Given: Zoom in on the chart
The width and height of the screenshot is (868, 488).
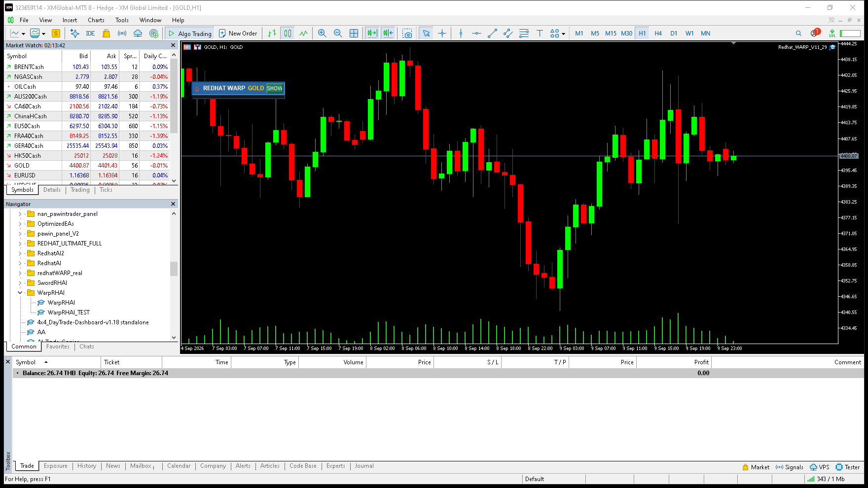Looking at the screenshot, I should coord(322,34).
